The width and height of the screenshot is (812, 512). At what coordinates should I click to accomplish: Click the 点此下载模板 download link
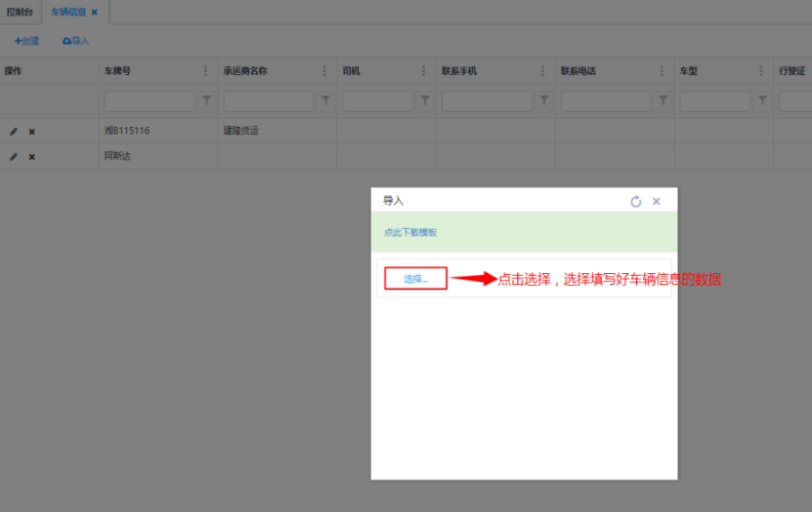pyautogui.click(x=411, y=233)
